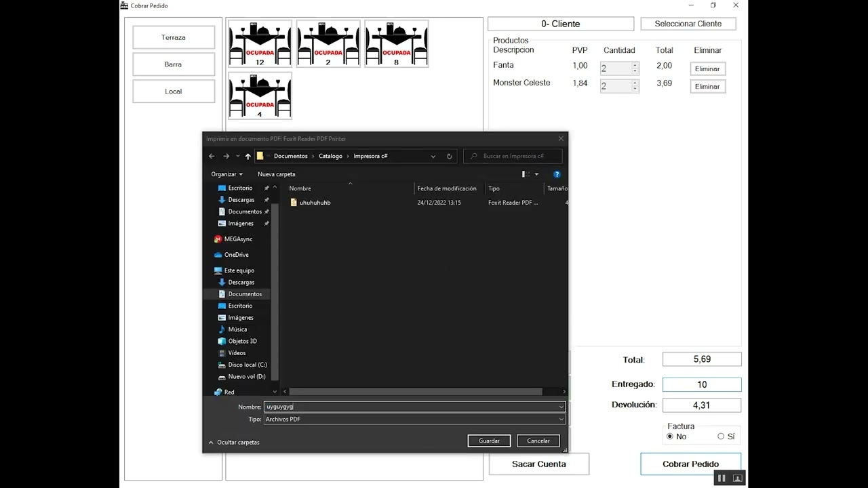Click the horizontal scrollbar in file list

(415, 391)
